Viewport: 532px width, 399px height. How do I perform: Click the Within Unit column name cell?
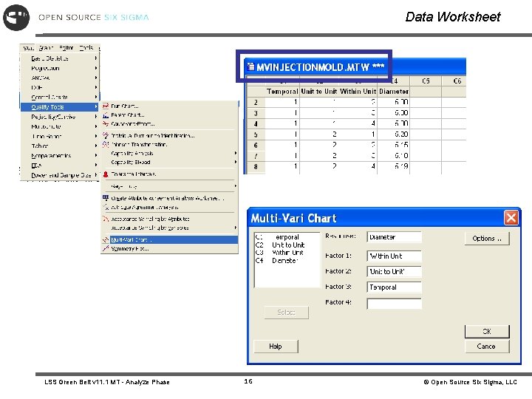coord(358,92)
